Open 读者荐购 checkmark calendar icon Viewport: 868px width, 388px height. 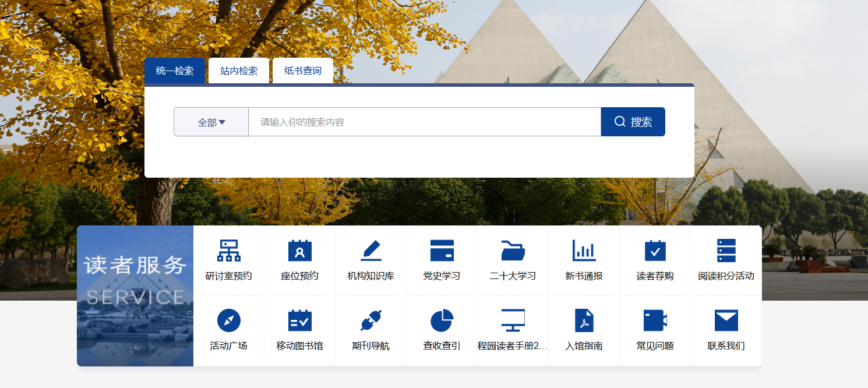[655, 251]
